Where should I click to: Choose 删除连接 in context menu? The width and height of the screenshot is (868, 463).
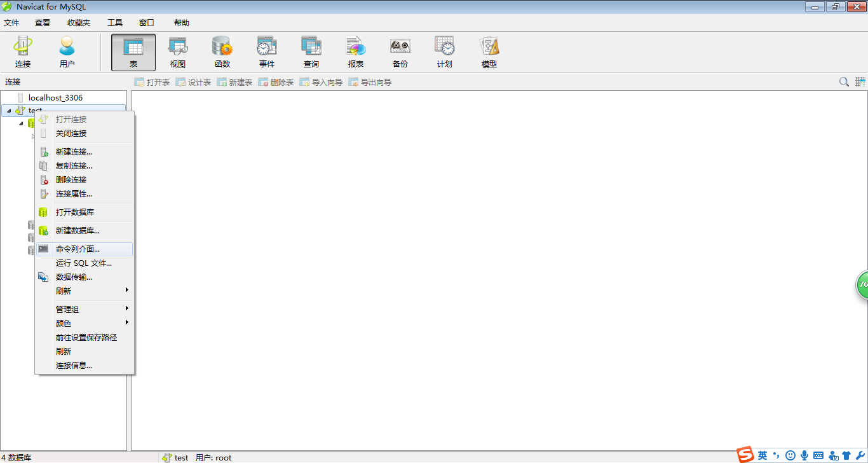tap(85, 180)
